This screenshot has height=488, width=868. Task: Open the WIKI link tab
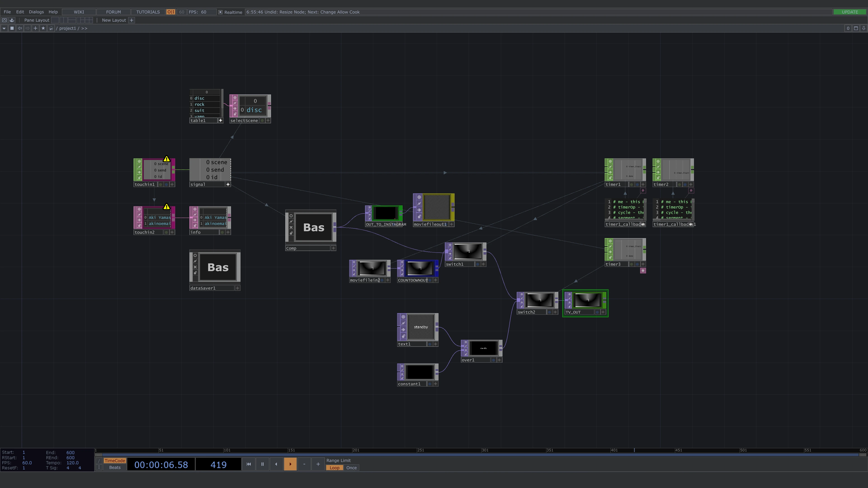[x=79, y=12]
